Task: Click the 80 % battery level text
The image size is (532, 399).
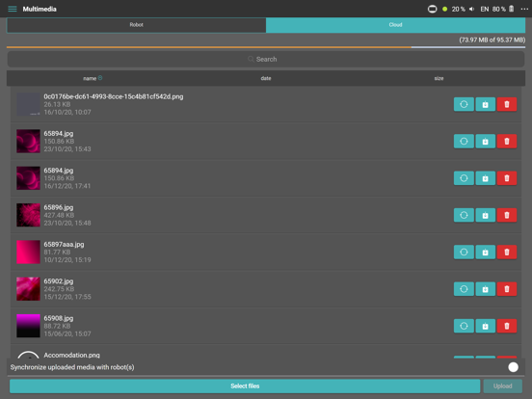Action: coord(499,10)
